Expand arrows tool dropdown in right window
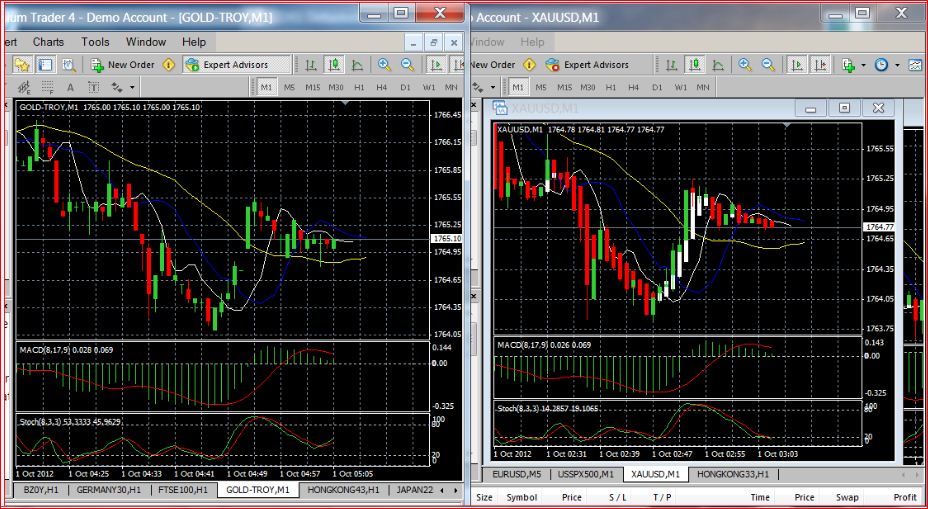 click(x=492, y=88)
